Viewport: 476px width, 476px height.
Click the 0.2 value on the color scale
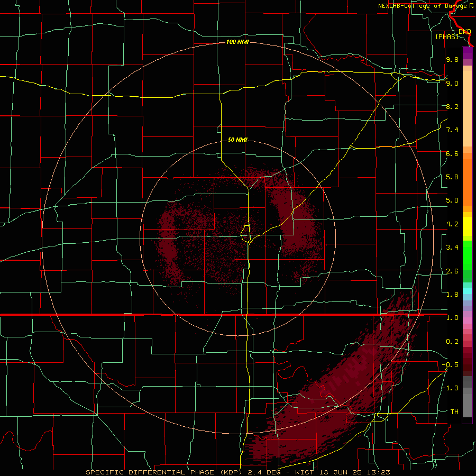click(x=452, y=342)
